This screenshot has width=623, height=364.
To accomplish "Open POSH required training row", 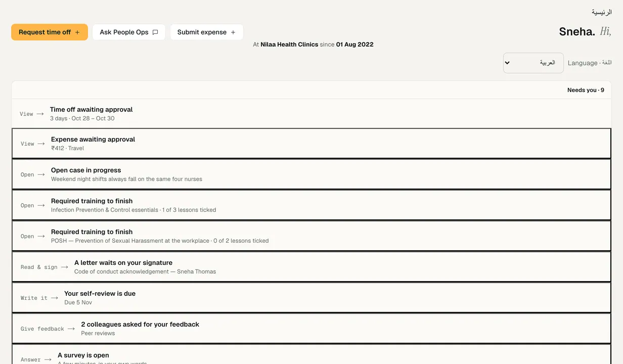I will (x=312, y=236).
